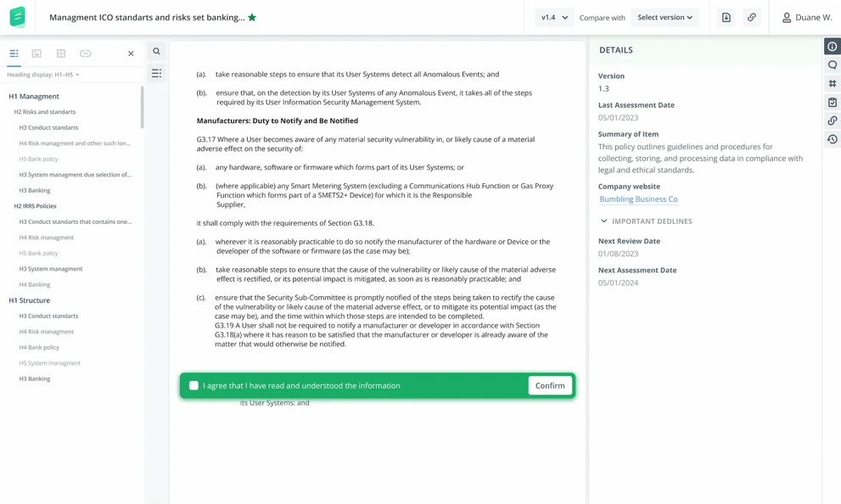Click the green app logo
The image size is (841, 504).
coord(17,17)
